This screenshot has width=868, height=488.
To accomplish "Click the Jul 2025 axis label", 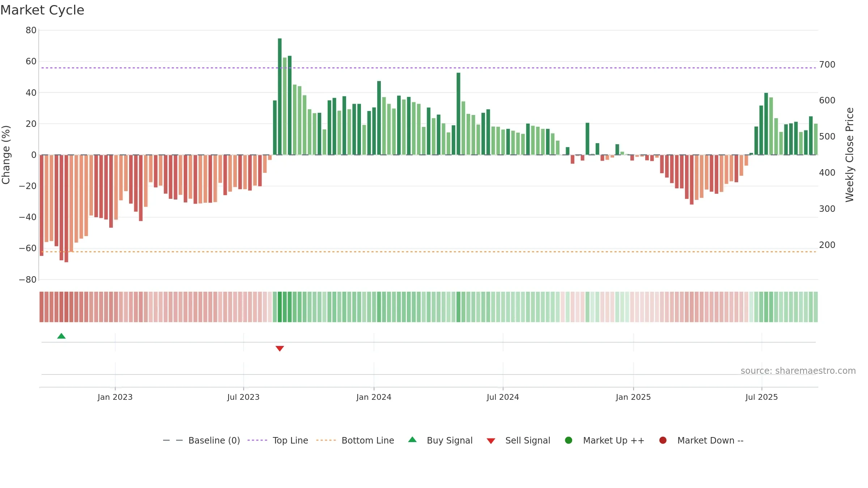I will tap(762, 397).
